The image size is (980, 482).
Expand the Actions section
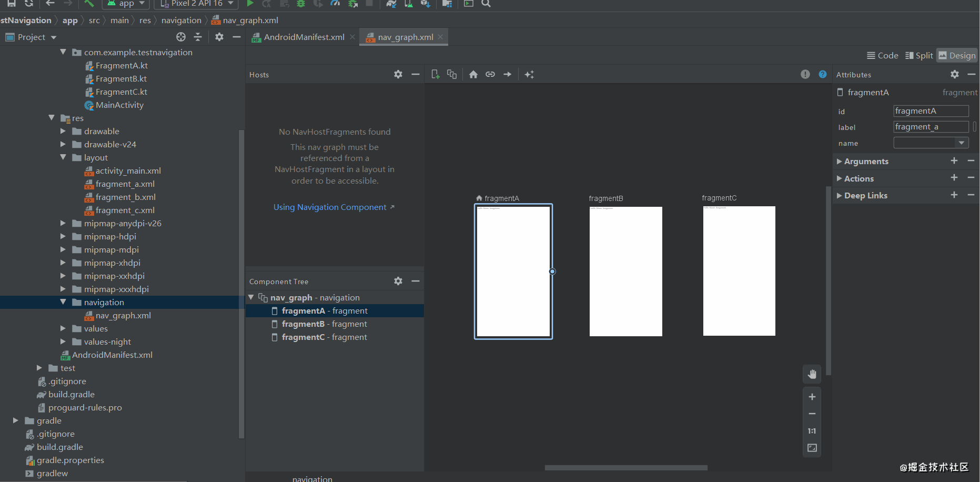click(840, 178)
